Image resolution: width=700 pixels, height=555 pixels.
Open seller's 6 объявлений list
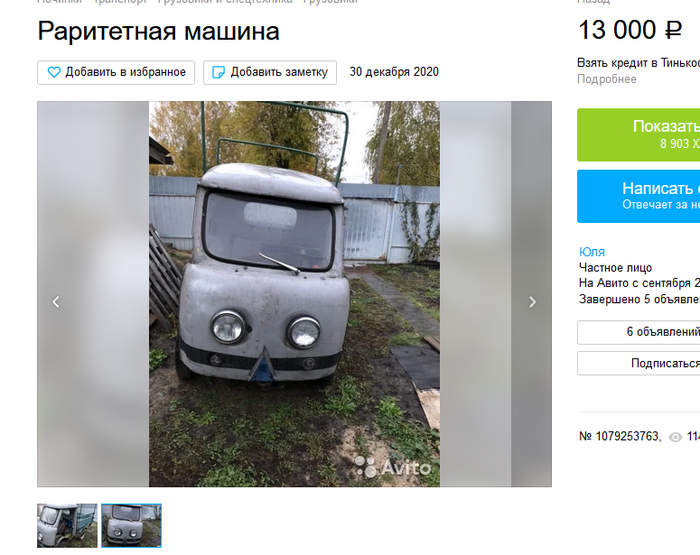tap(638, 332)
